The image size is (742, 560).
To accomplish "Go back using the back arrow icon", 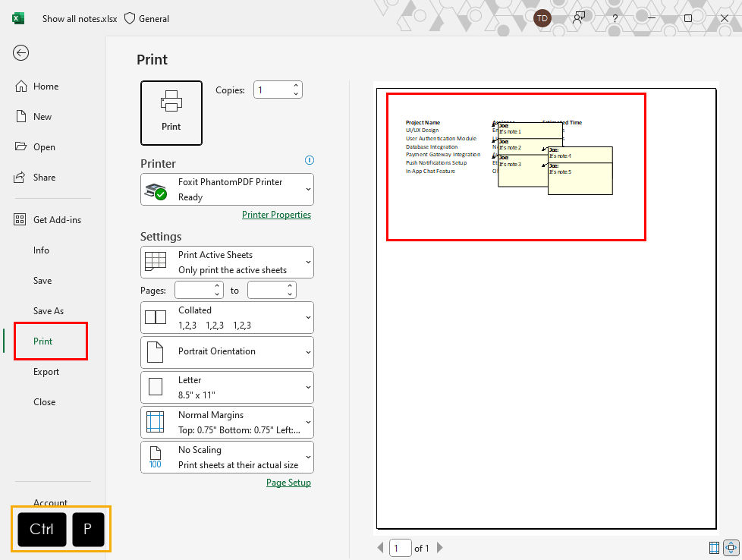I will coord(20,52).
